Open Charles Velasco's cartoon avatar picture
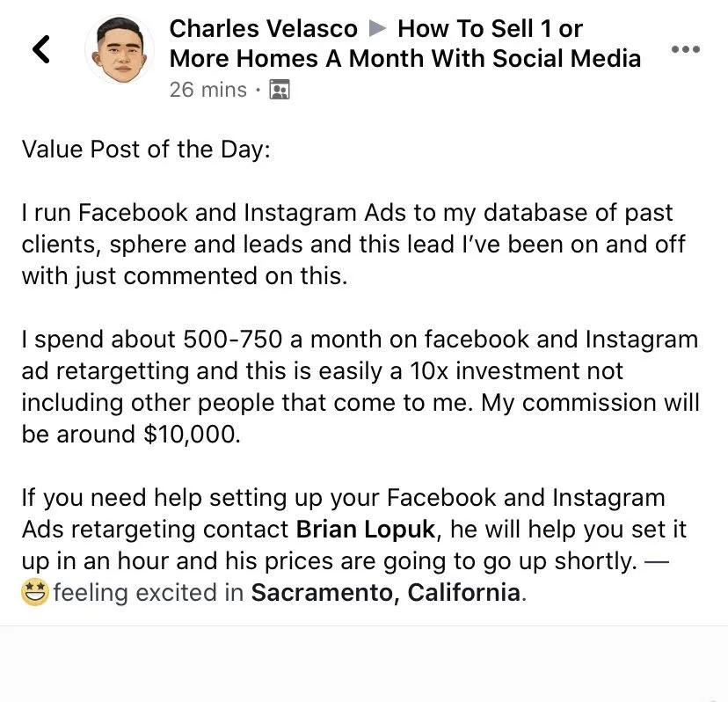This screenshot has width=728, height=702. click(120, 50)
